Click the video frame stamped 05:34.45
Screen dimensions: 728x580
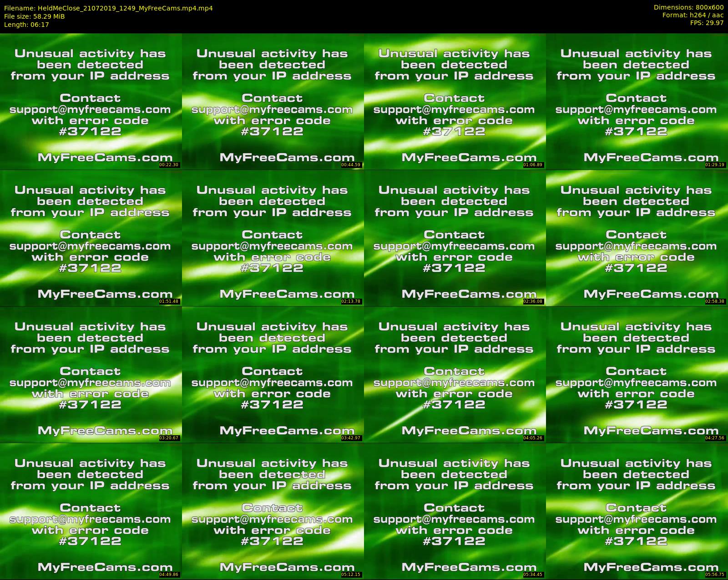[455, 511]
